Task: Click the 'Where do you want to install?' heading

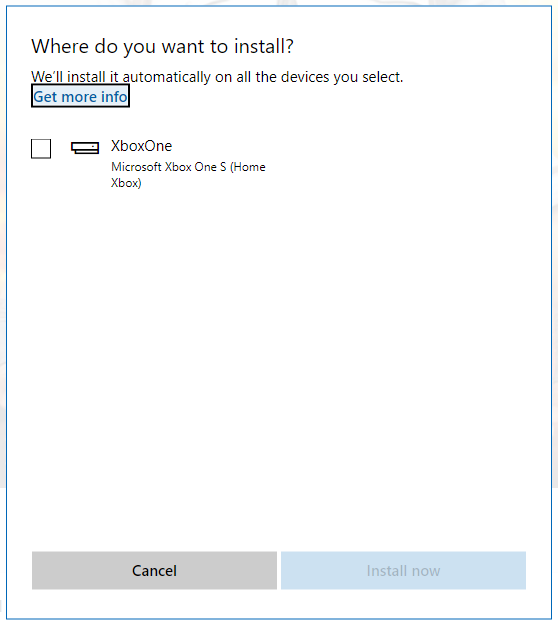Action: pyautogui.click(x=162, y=47)
